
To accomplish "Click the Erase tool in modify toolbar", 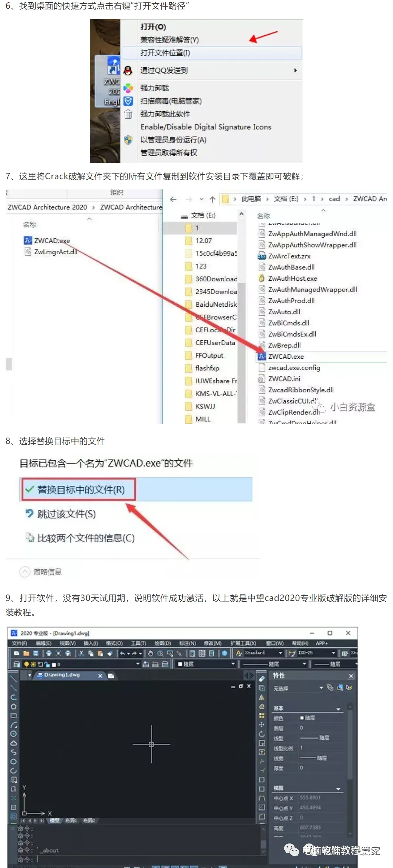I will point(262,679).
